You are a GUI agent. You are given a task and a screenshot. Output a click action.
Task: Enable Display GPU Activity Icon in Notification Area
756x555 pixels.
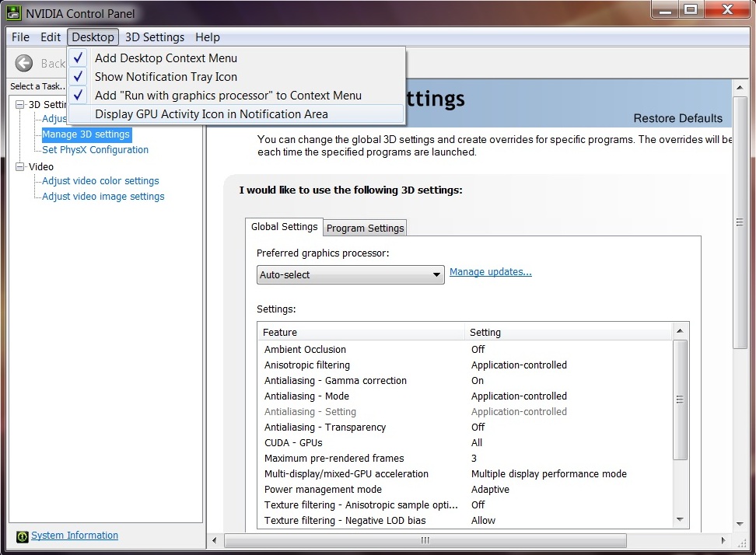[x=236, y=114]
